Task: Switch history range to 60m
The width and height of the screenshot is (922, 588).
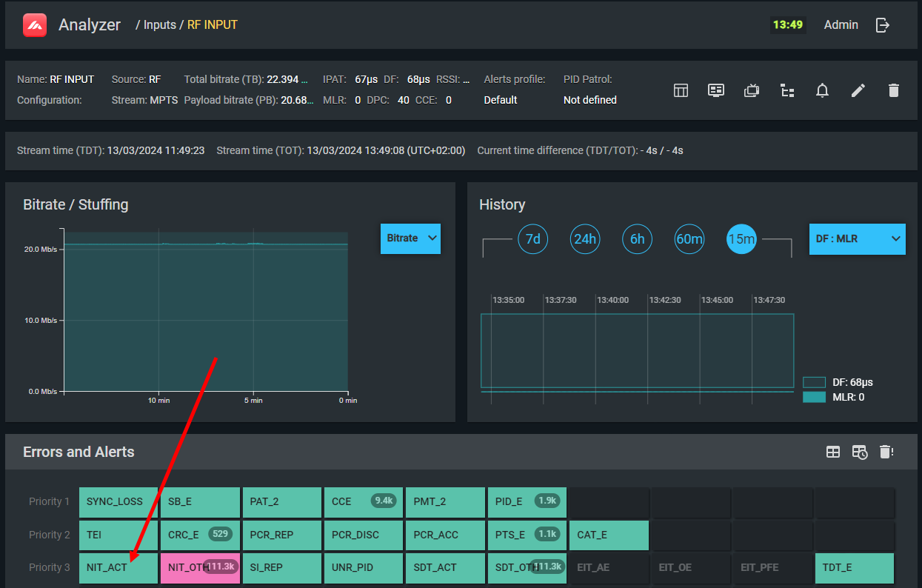Action: coord(689,239)
